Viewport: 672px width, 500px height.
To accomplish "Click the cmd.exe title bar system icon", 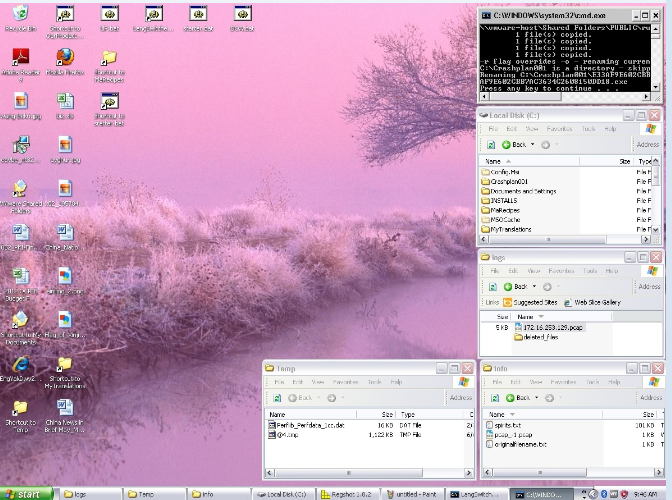I will pos(486,15).
